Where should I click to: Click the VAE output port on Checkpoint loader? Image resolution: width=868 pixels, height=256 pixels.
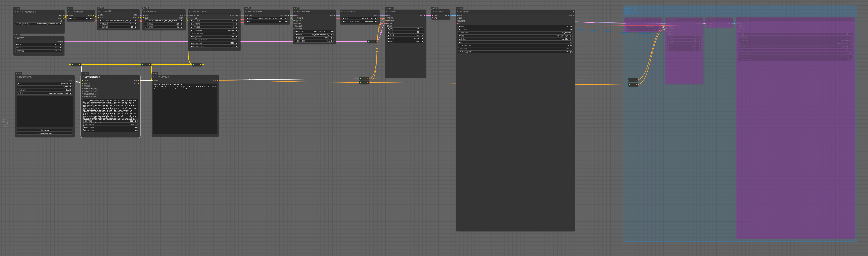(x=63, y=21)
